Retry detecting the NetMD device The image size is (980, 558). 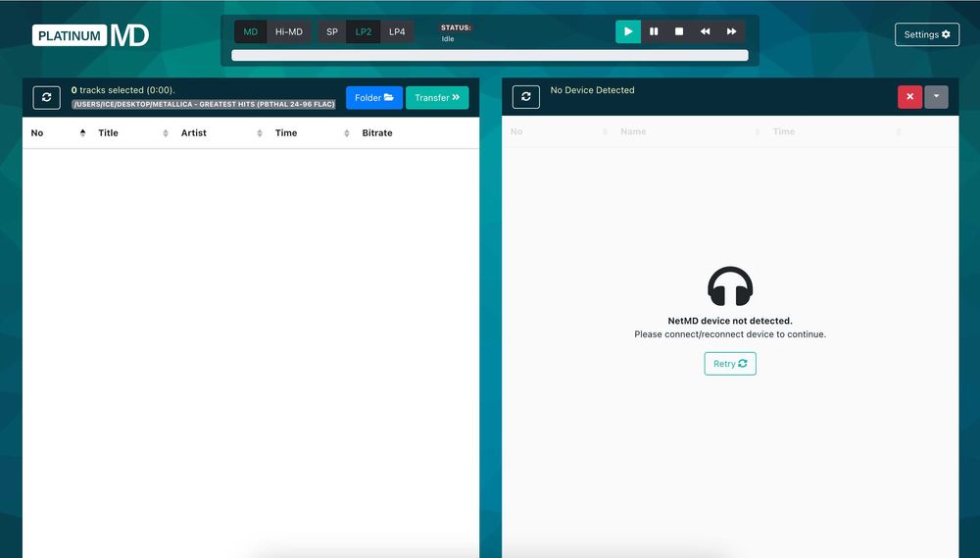tap(730, 364)
